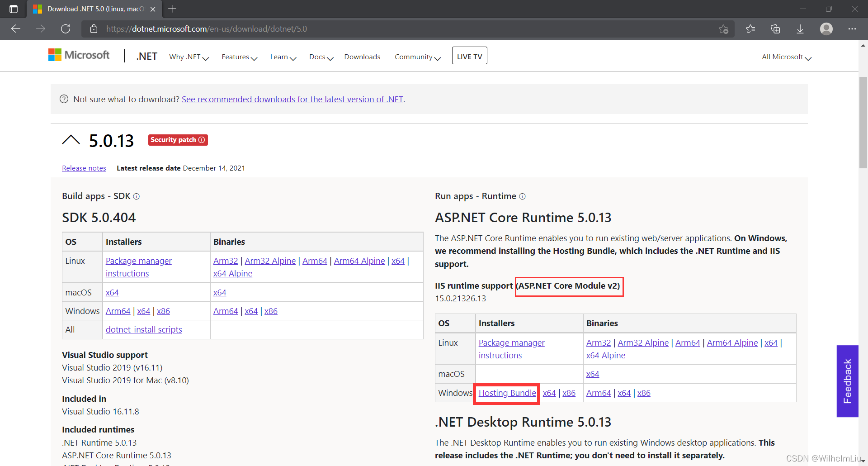
Task: Expand the All Microsoft menu
Action: (787, 57)
